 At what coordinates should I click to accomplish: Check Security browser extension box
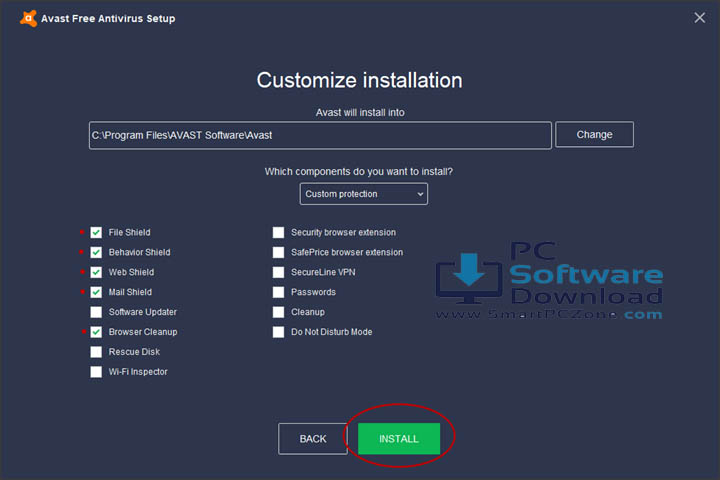click(278, 232)
